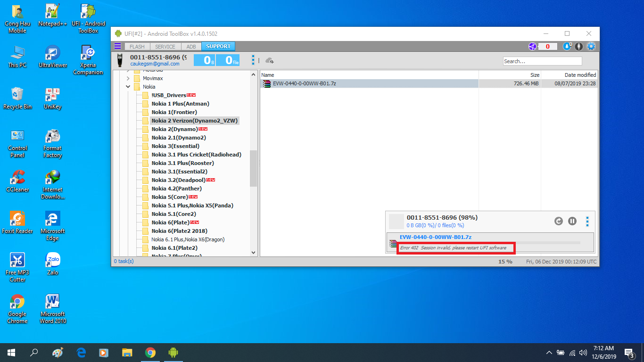Open File Explorer from taskbar

point(127,352)
